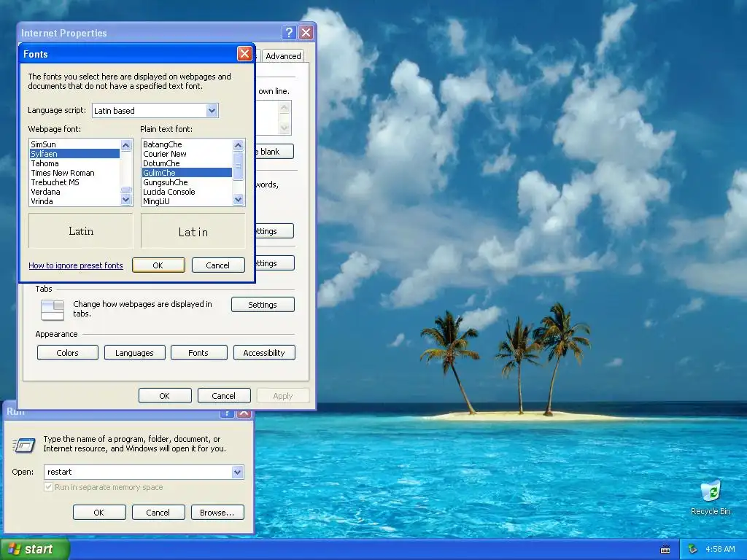Select MingLiU plain text font
Image resolution: width=747 pixels, height=560 pixels.
click(187, 201)
